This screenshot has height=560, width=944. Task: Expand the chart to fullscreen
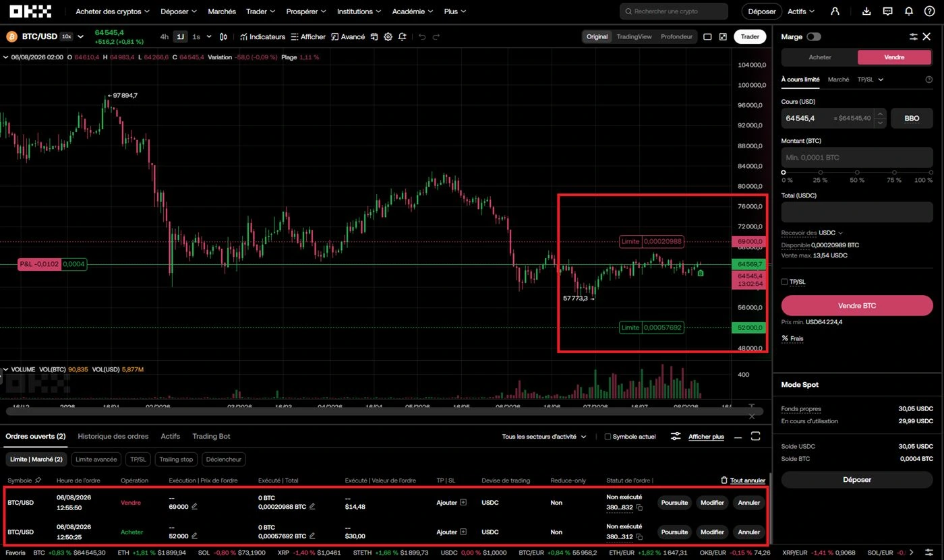[x=723, y=37]
